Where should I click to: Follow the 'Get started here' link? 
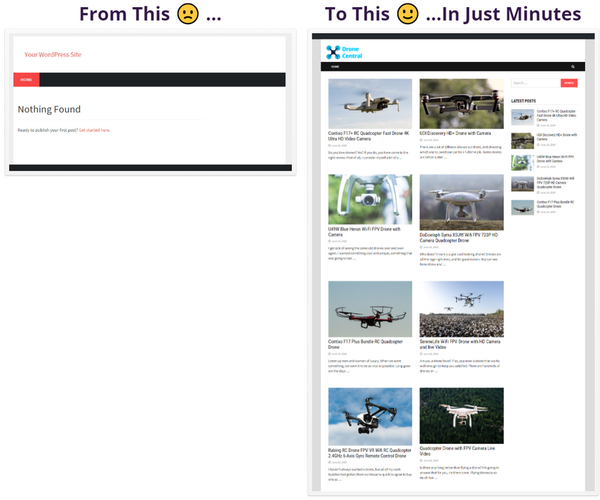95,130
